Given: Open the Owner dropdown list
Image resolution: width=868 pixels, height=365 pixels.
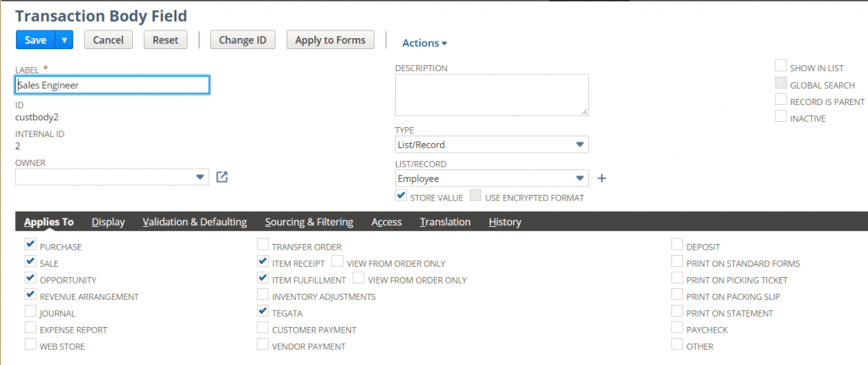Looking at the screenshot, I should pyautogui.click(x=200, y=177).
